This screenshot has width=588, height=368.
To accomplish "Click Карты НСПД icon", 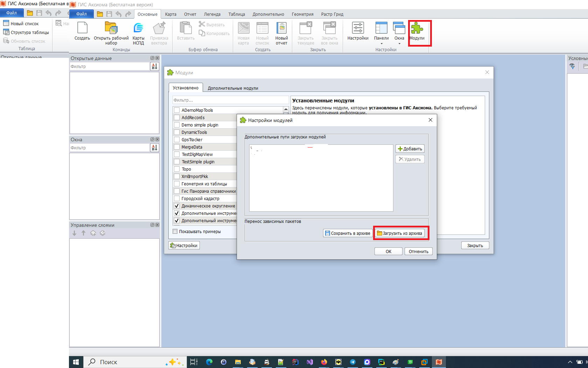I will click(138, 29).
